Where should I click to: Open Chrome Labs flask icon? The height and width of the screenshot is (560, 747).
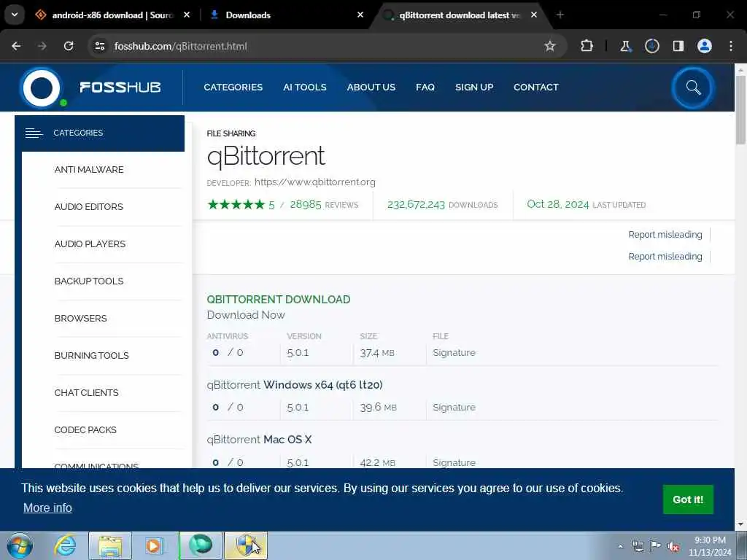tap(625, 46)
